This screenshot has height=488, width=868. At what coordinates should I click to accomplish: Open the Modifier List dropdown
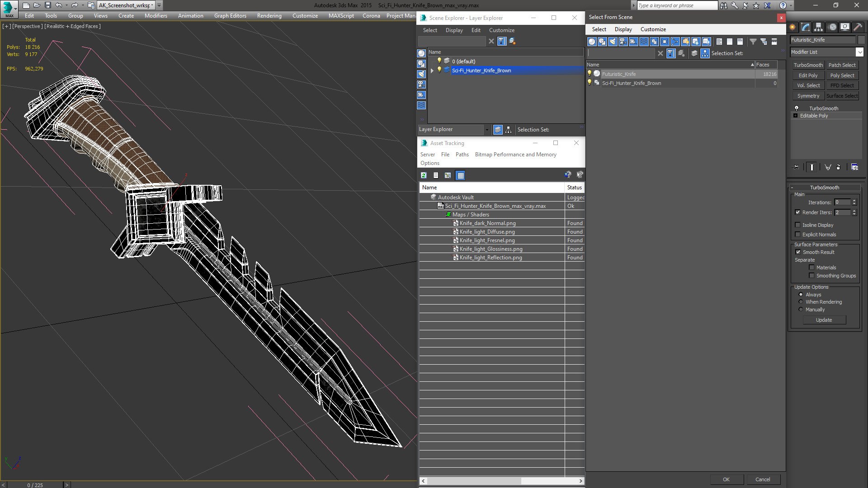pyautogui.click(x=859, y=52)
